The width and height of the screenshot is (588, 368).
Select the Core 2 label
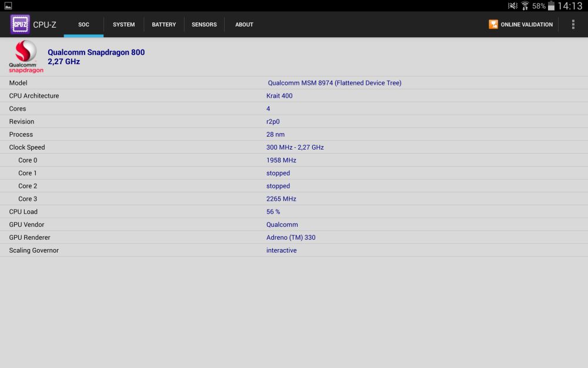(28, 186)
